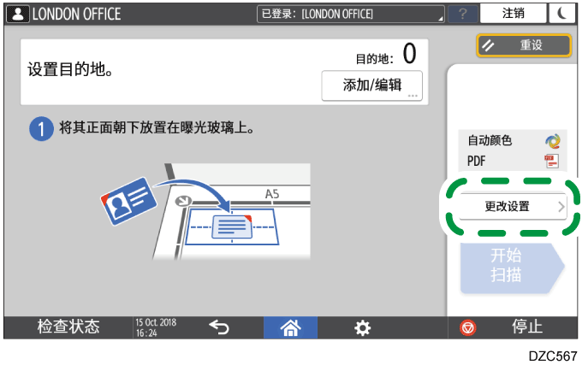This screenshot has width=588, height=365.
Task: Tap the PDF file type icon
Action: click(x=552, y=162)
